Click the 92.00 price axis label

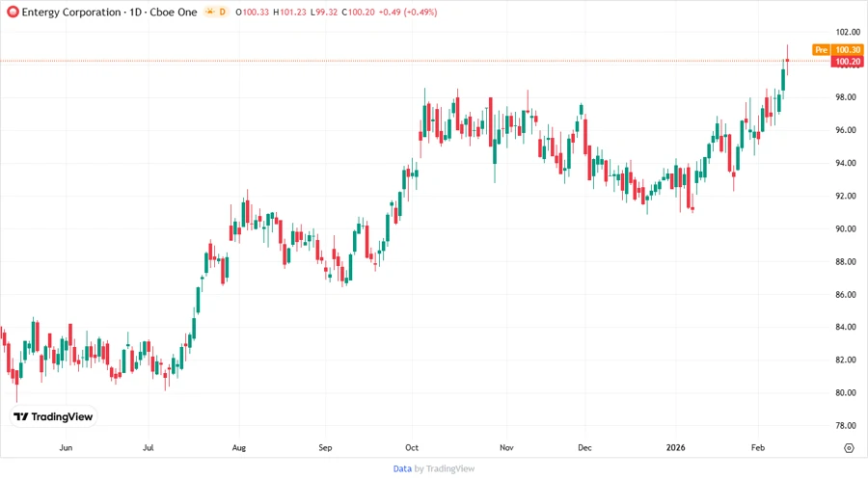click(x=846, y=197)
